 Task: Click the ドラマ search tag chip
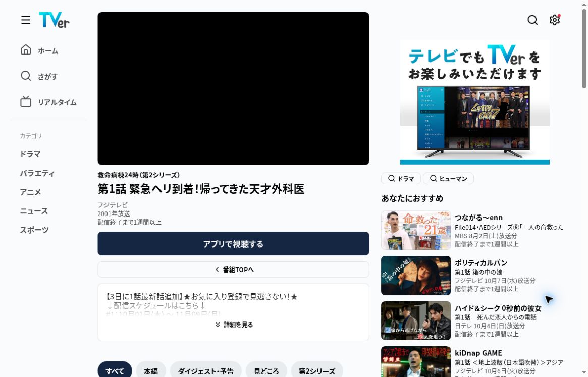tap(401, 178)
